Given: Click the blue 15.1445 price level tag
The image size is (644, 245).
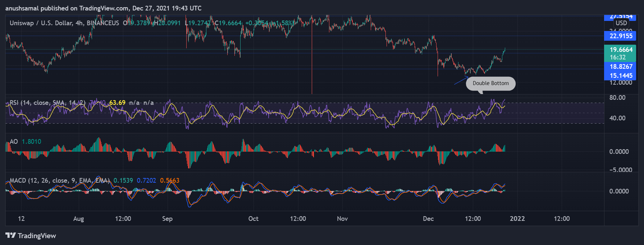Looking at the screenshot, I should click(x=621, y=76).
